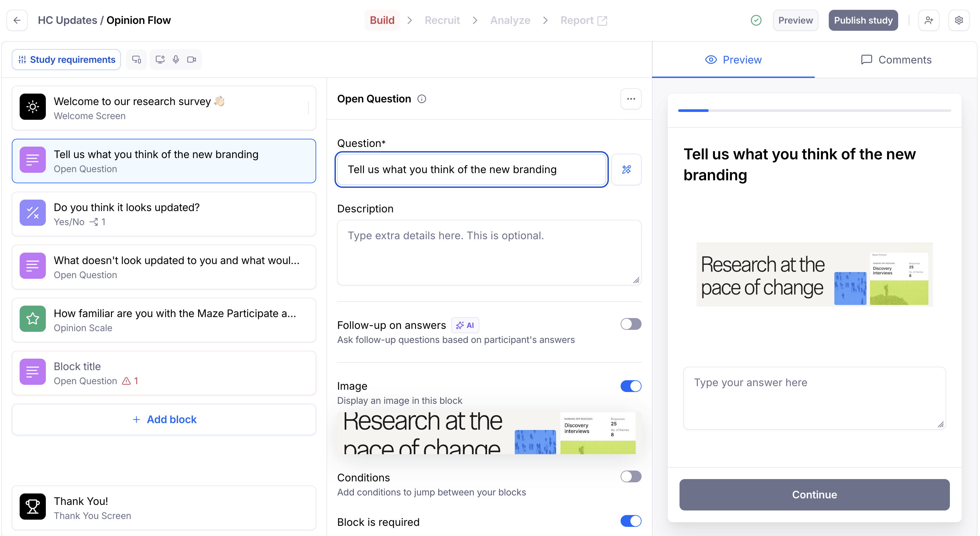Screen dimensions: 980x536
Task: Select the Thank You! block
Action: click(x=164, y=508)
